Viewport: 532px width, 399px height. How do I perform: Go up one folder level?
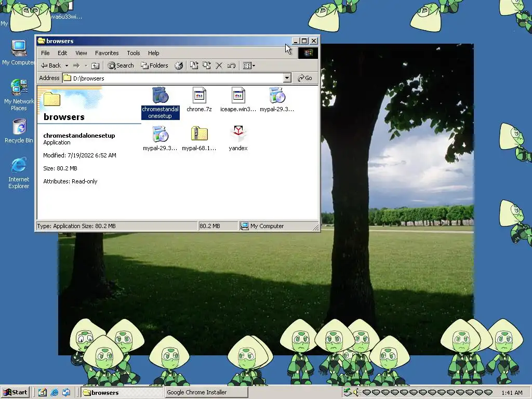pos(96,65)
